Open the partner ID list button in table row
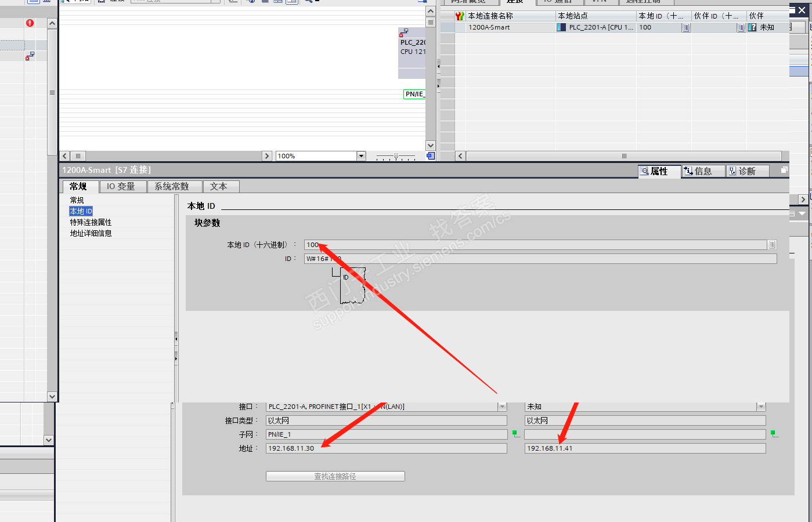812x522 pixels. (x=741, y=27)
